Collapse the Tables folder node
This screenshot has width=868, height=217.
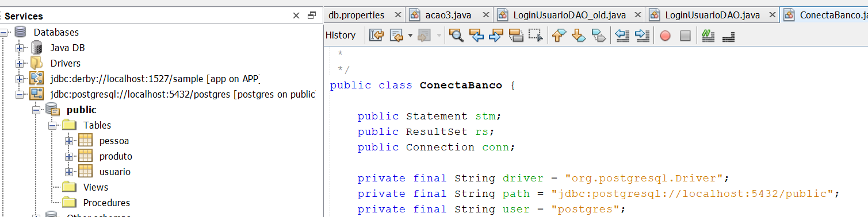[x=52, y=125]
